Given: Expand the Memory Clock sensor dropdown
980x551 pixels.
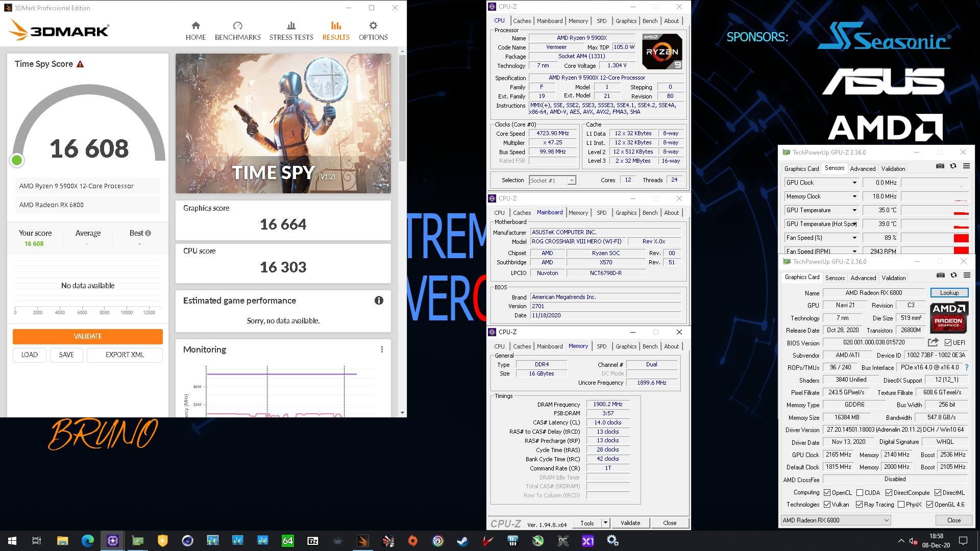Looking at the screenshot, I should (x=854, y=196).
